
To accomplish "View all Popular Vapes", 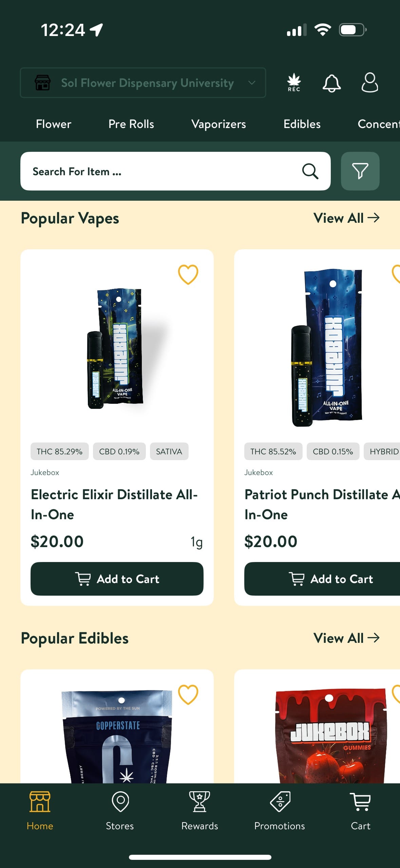I will click(x=346, y=218).
